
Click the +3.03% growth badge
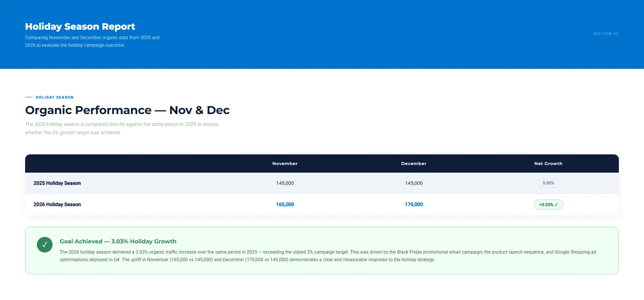point(548,205)
